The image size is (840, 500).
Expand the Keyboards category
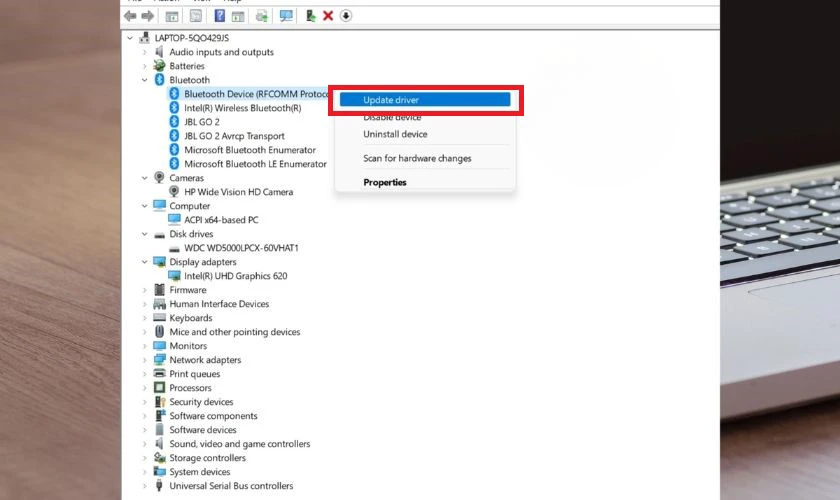tap(144, 318)
